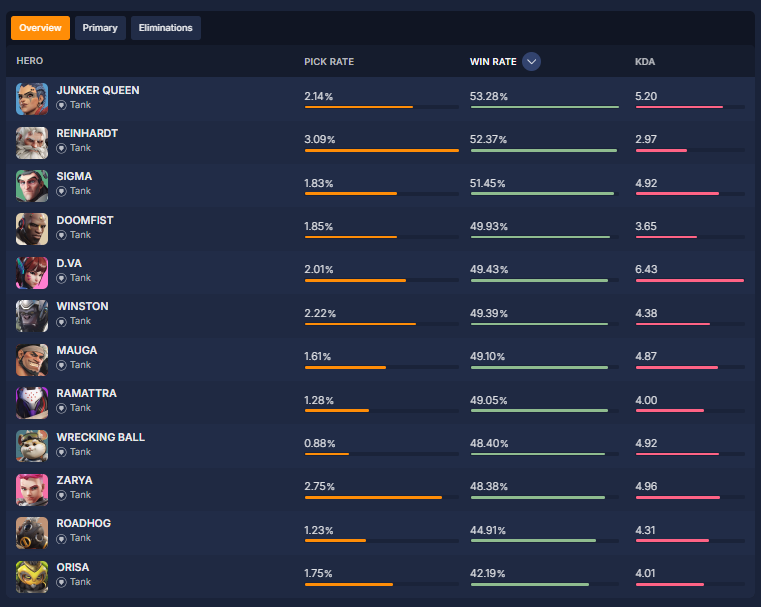This screenshot has width=761, height=607.
Task: Click Junker Queen's hero portrait
Action: point(32,99)
